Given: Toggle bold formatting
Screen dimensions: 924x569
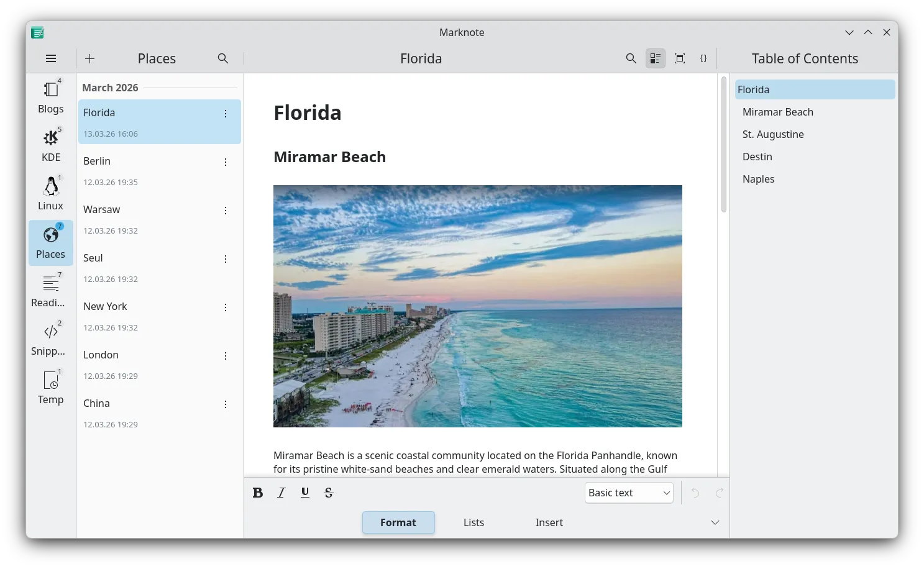Looking at the screenshot, I should pos(258,493).
